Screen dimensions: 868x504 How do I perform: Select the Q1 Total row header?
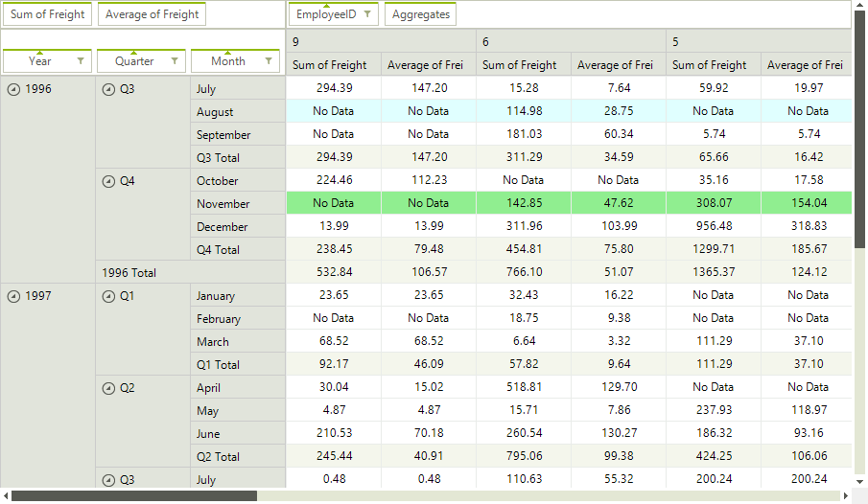[238, 364]
